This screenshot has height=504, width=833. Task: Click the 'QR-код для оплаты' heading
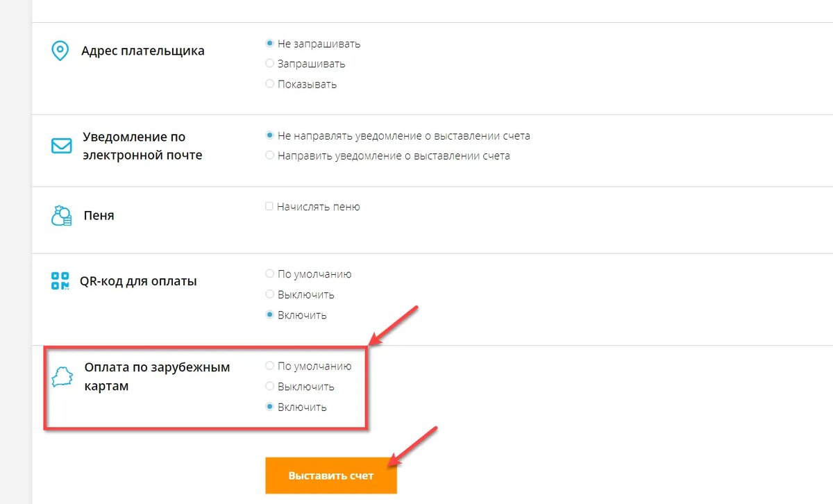(138, 281)
